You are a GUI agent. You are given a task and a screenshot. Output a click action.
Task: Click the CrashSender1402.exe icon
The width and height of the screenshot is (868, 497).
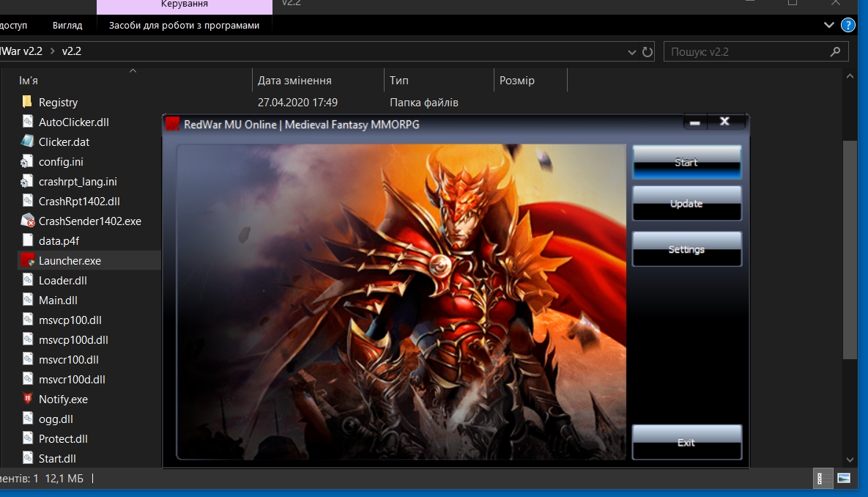[27, 221]
